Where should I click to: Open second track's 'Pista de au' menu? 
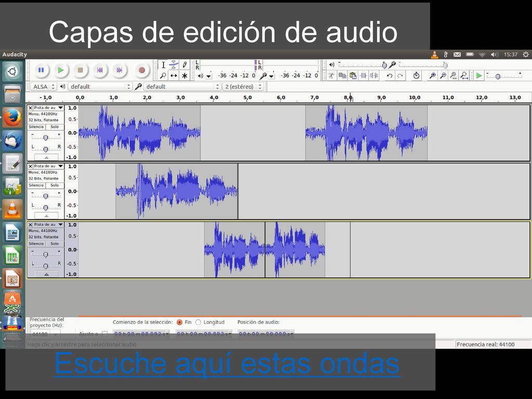pos(48,166)
